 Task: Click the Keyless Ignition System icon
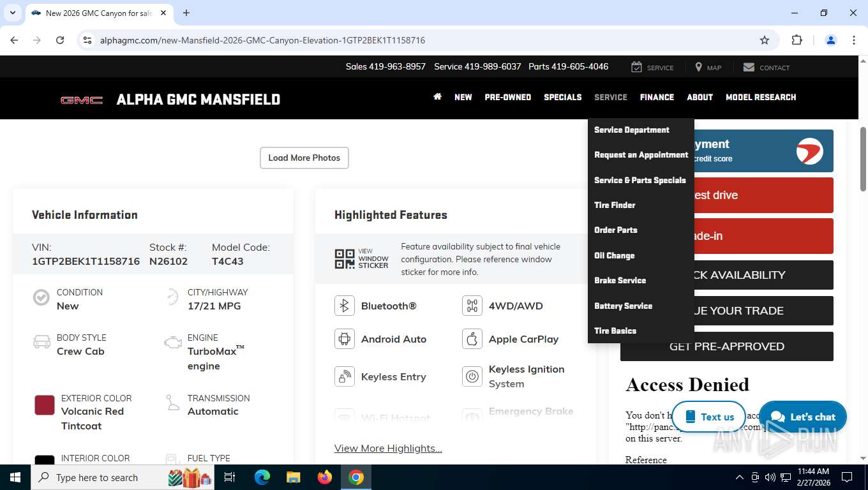click(472, 376)
